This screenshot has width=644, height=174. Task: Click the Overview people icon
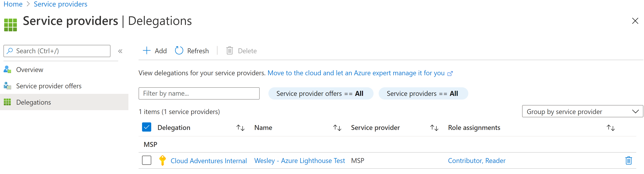7,70
